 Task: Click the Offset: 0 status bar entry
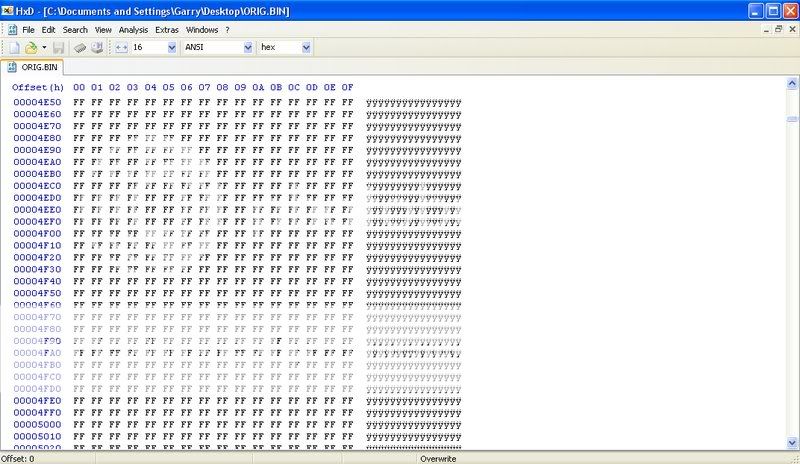tap(18, 459)
